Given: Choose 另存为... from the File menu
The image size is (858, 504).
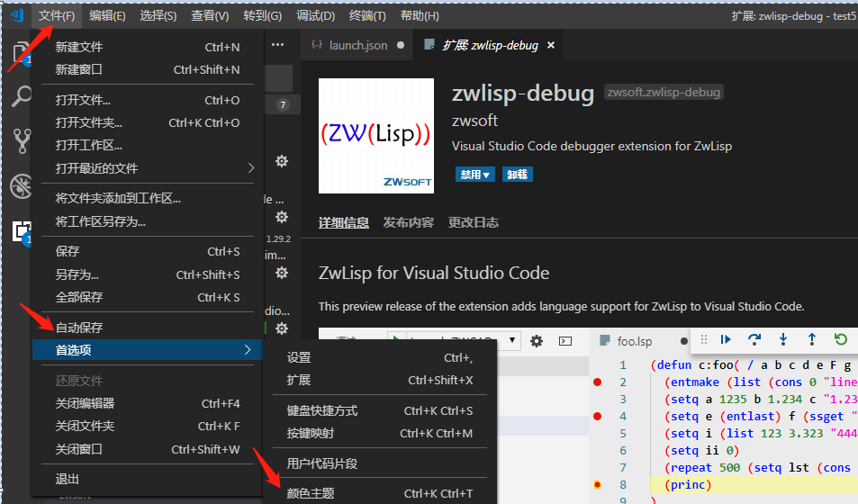Looking at the screenshot, I should click(148, 274).
